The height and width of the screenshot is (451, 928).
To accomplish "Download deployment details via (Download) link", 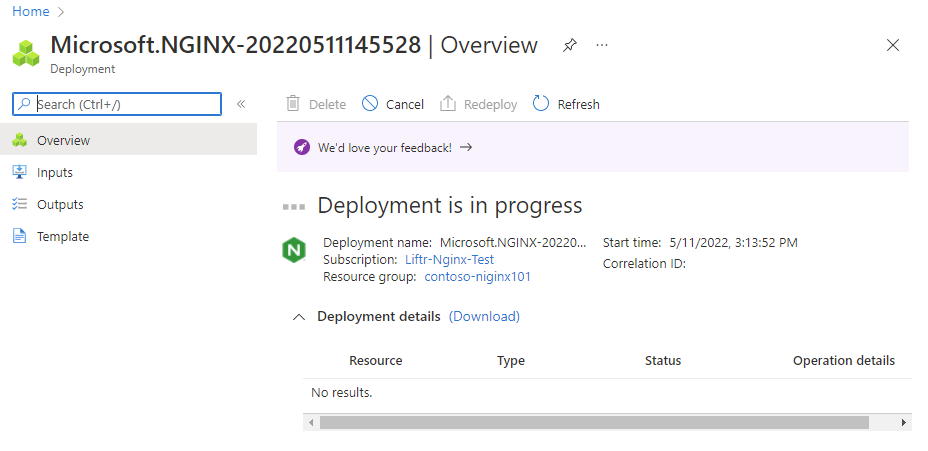I will (484, 317).
